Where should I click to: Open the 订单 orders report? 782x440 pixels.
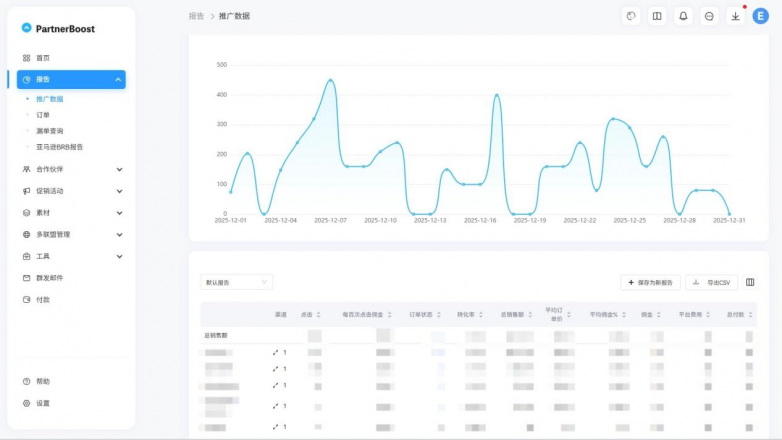(x=43, y=115)
